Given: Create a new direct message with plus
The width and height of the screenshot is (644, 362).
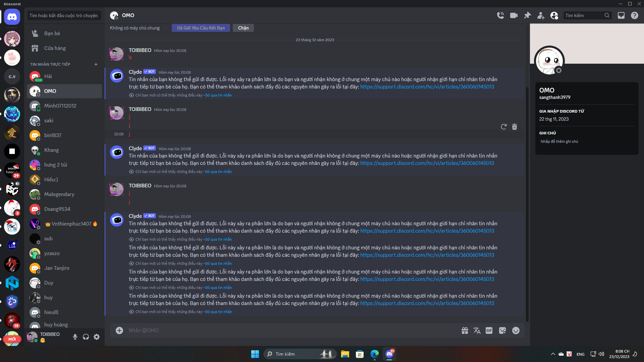Looking at the screenshot, I should 96,64.
